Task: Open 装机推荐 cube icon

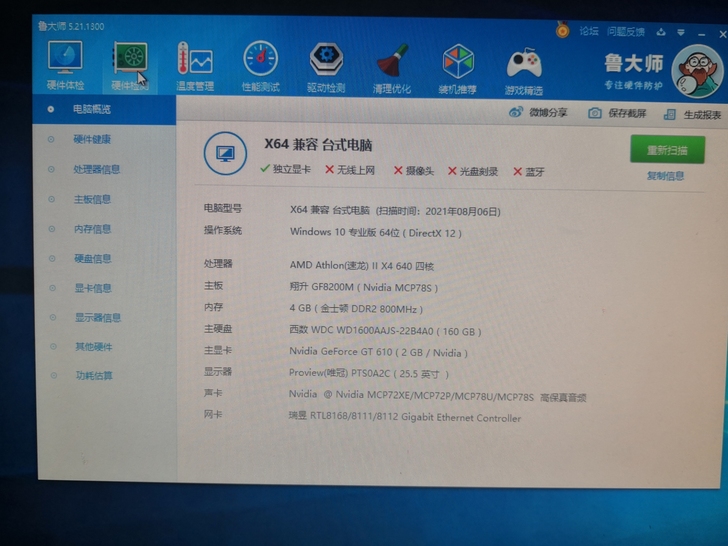Action: tap(458, 69)
